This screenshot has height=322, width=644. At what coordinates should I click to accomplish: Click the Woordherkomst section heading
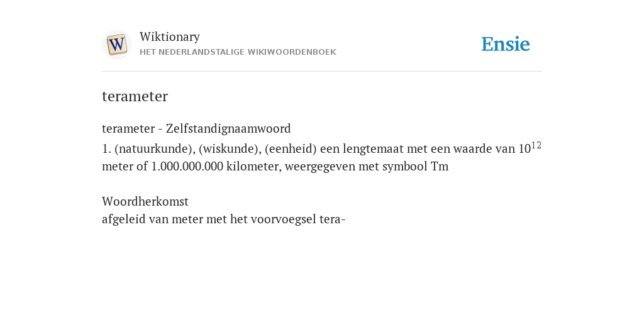click(x=145, y=202)
